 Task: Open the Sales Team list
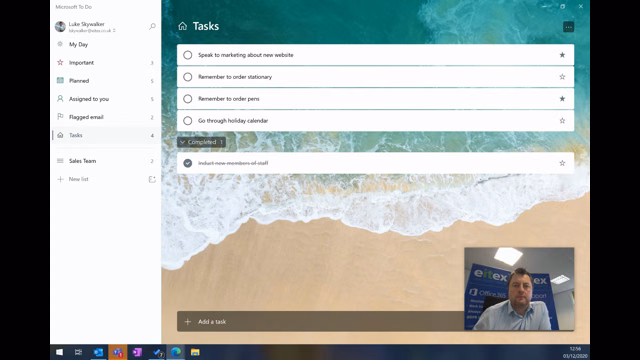[106, 161]
